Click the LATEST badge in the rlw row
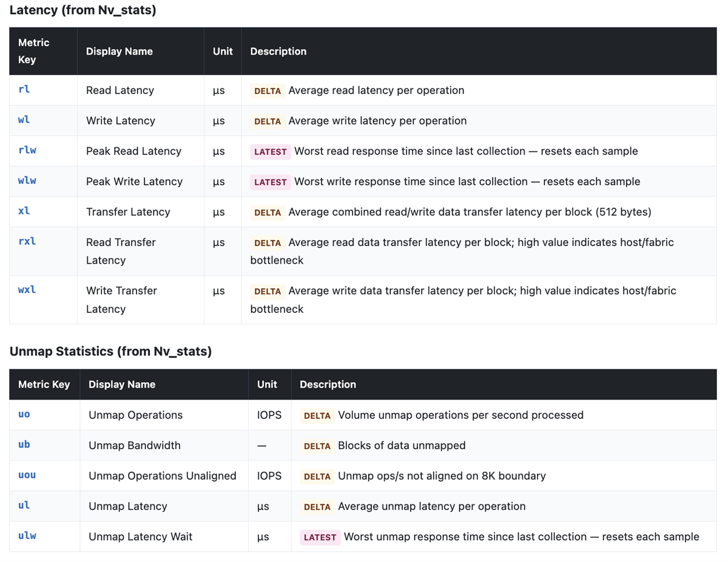This screenshot has width=728, height=562. tap(271, 152)
